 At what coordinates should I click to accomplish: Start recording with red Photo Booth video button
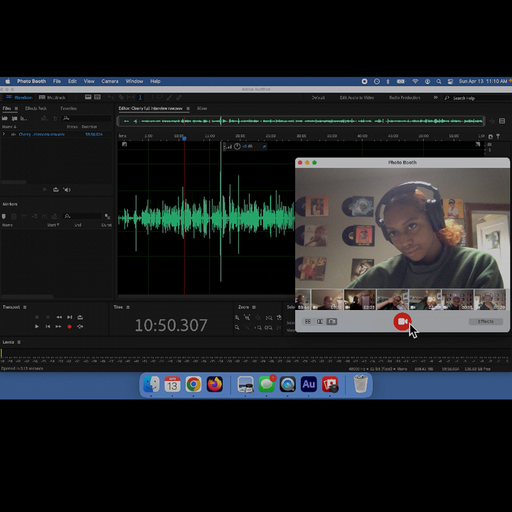(402, 321)
